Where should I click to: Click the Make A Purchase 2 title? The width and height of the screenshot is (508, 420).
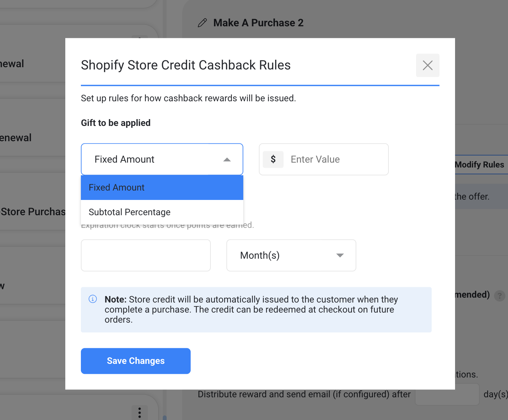[258, 23]
